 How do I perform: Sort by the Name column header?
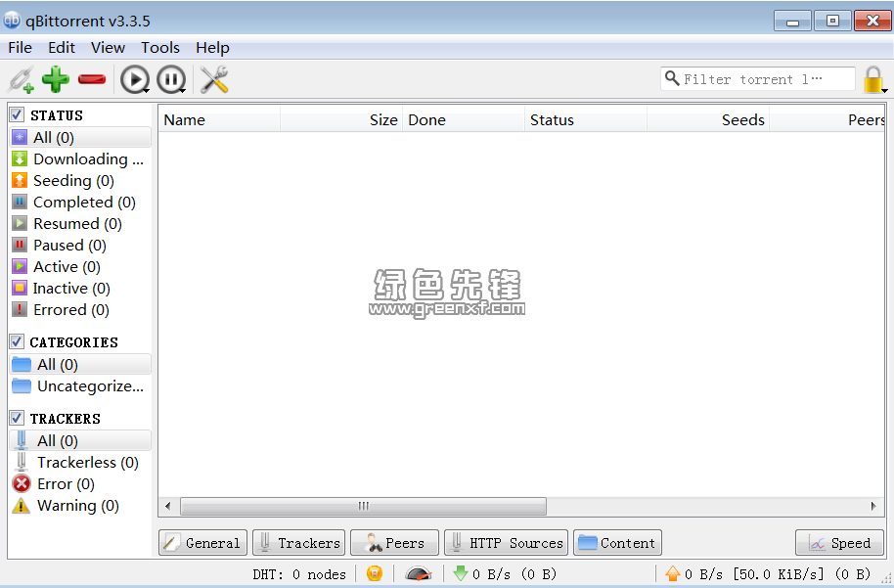coord(219,119)
